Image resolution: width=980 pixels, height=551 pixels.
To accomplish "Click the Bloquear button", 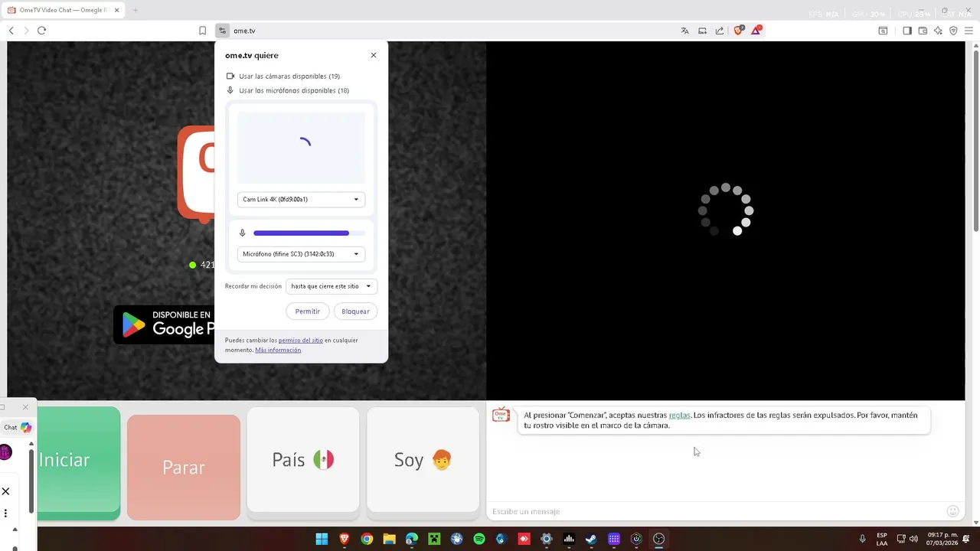I will click(355, 311).
